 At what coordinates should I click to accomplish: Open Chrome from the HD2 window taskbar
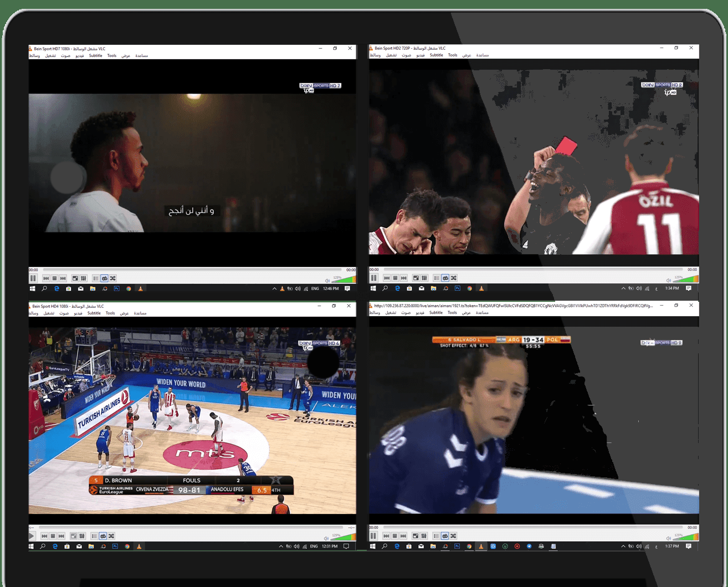(469, 289)
